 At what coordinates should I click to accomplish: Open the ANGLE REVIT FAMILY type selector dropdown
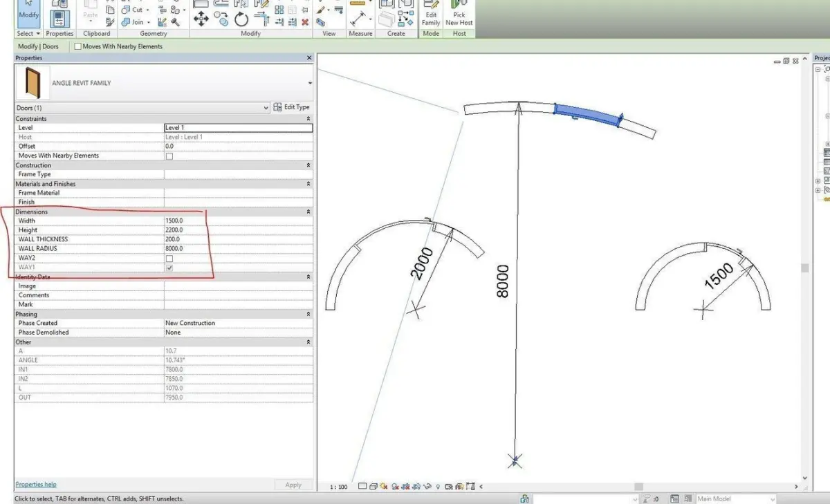click(309, 83)
